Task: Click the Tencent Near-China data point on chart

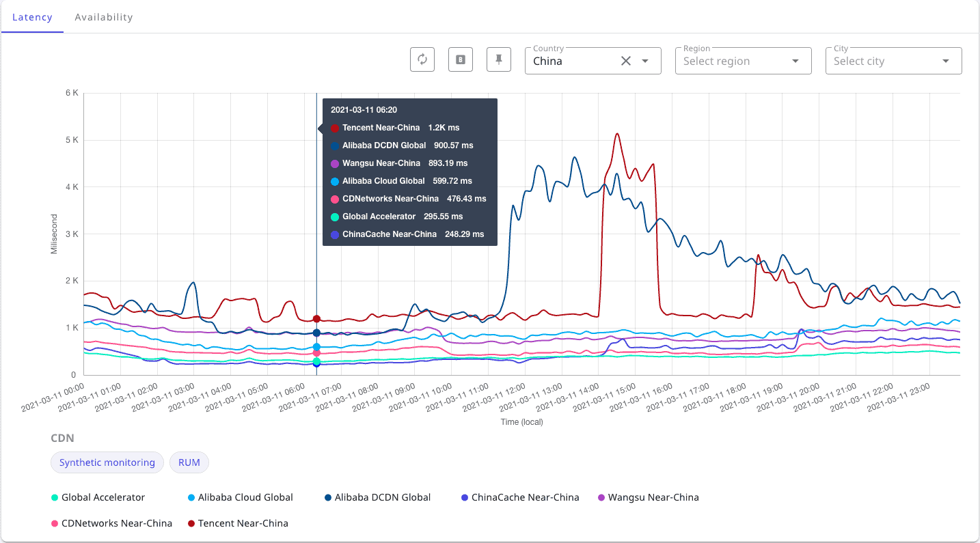Action: click(316, 319)
